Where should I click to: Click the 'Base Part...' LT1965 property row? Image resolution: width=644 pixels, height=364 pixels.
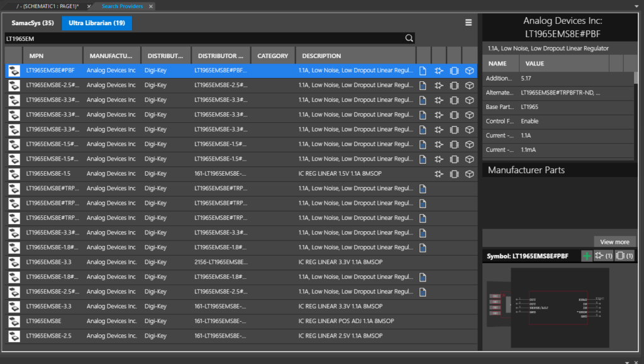(x=558, y=107)
